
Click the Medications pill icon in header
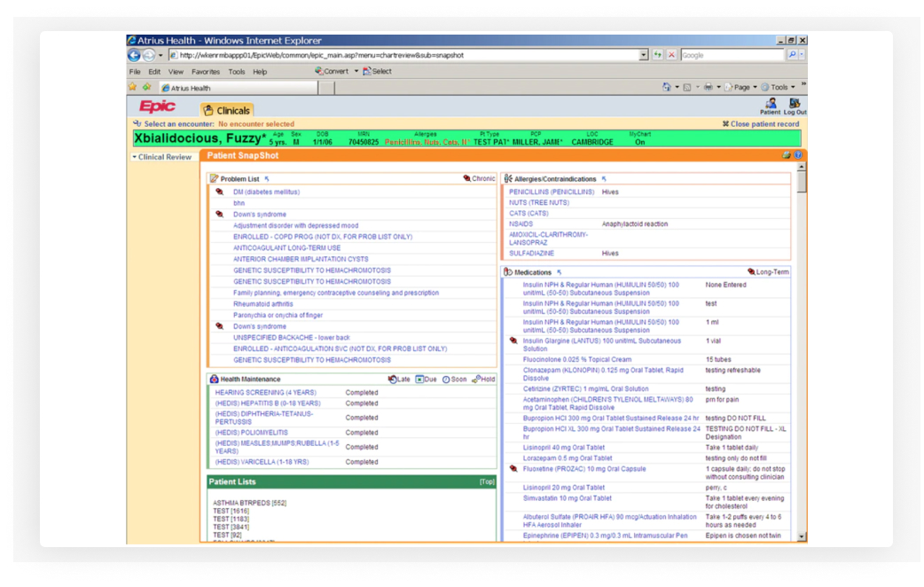coord(508,272)
